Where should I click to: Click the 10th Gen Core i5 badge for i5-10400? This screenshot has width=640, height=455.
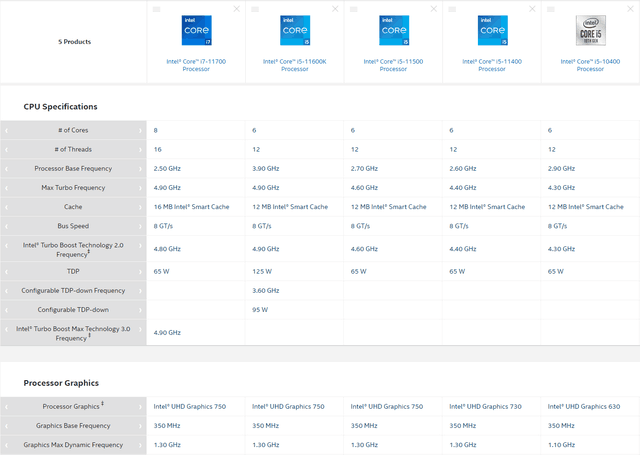click(x=591, y=30)
